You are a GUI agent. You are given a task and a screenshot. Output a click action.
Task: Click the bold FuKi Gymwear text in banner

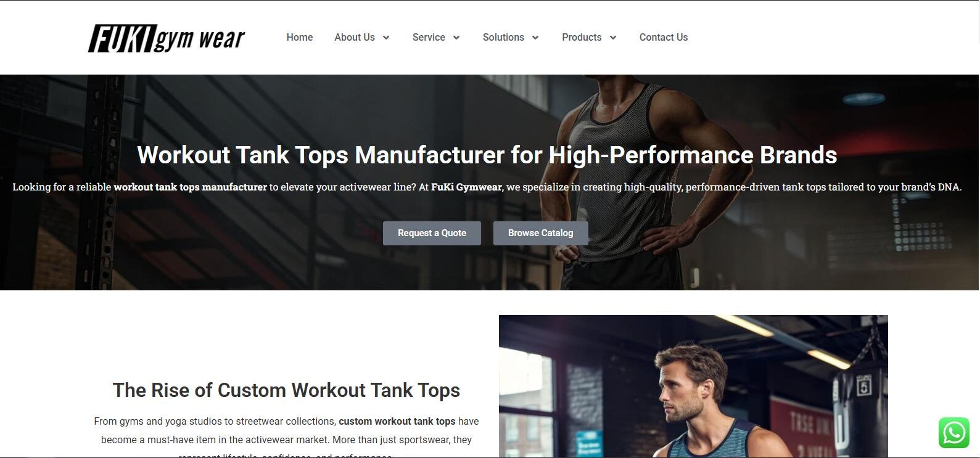coord(466,187)
